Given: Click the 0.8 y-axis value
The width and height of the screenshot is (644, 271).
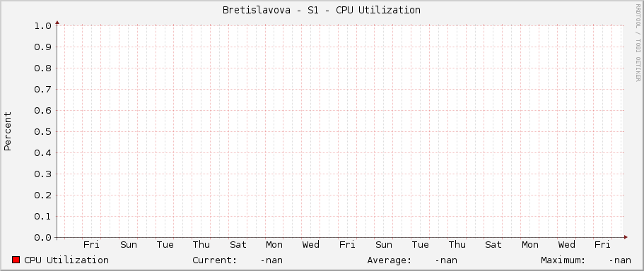Looking at the screenshot, I should (42, 68).
